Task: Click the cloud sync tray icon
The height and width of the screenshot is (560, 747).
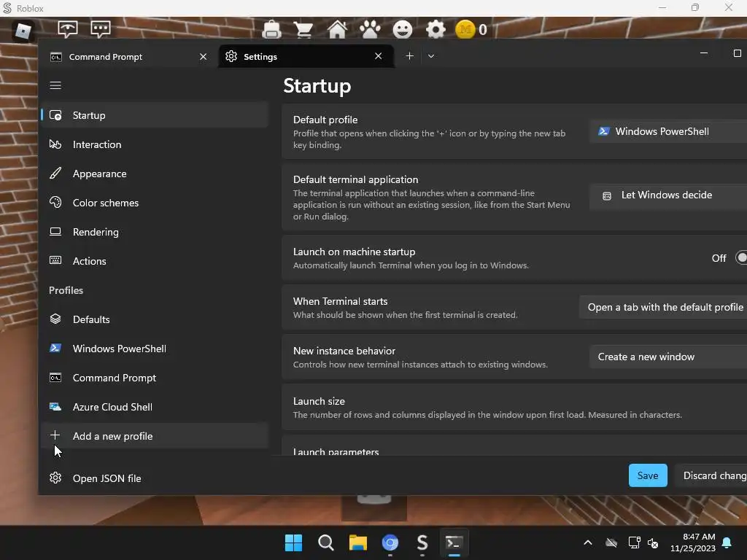Action: point(611,542)
